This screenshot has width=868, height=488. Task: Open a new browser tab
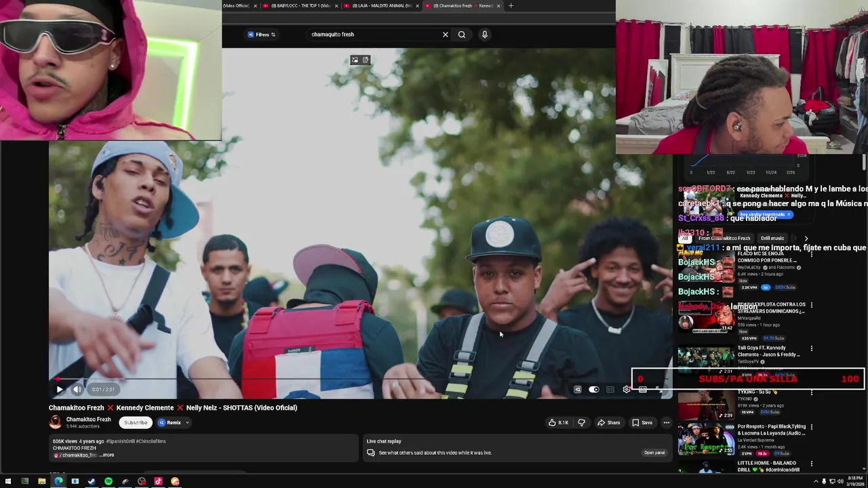tap(511, 6)
